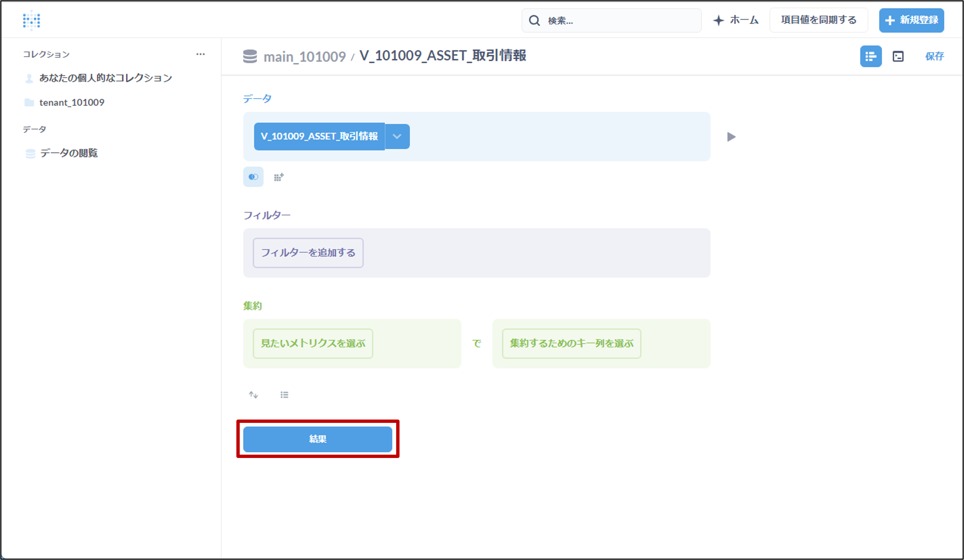The image size is (964, 560).
Task: Click the ホーム link in header
Action: click(x=736, y=20)
